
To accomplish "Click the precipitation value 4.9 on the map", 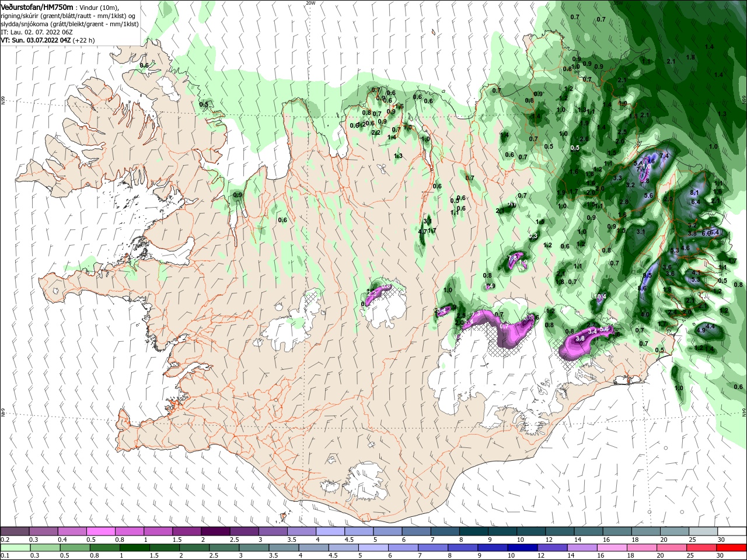I will coord(701,330).
